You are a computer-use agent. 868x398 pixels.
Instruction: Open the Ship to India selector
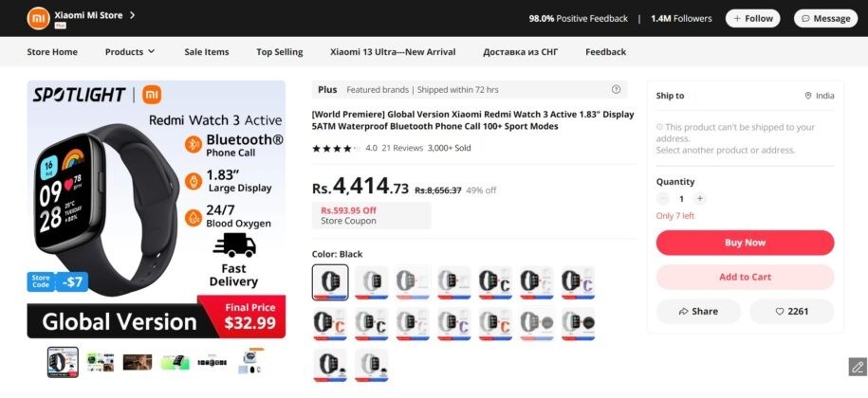[820, 96]
